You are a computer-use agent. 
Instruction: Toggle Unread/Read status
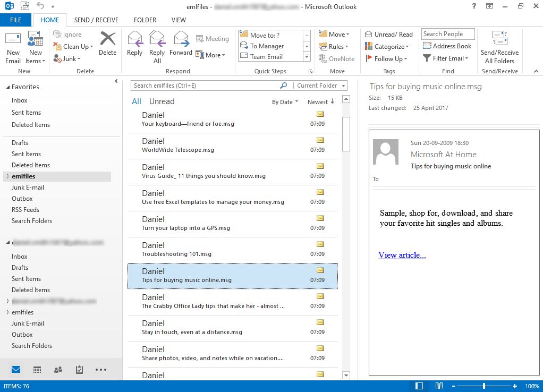pos(389,35)
